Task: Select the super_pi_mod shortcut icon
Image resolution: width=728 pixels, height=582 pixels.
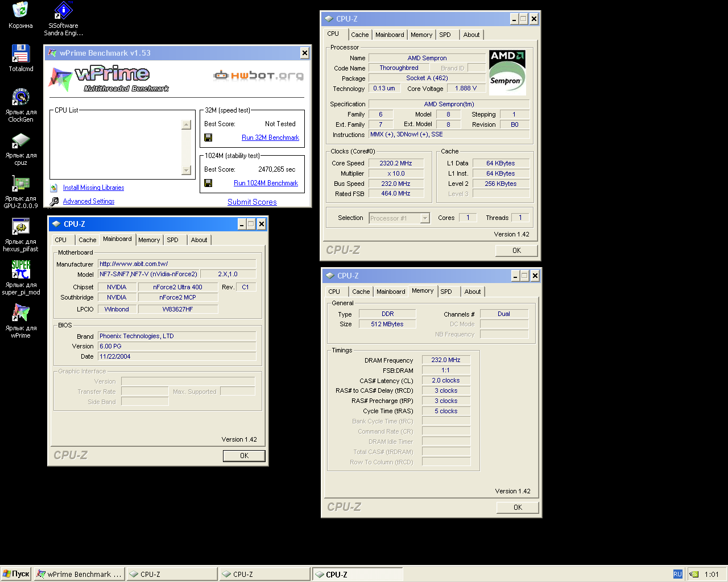Action: click(x=20, y=270)
